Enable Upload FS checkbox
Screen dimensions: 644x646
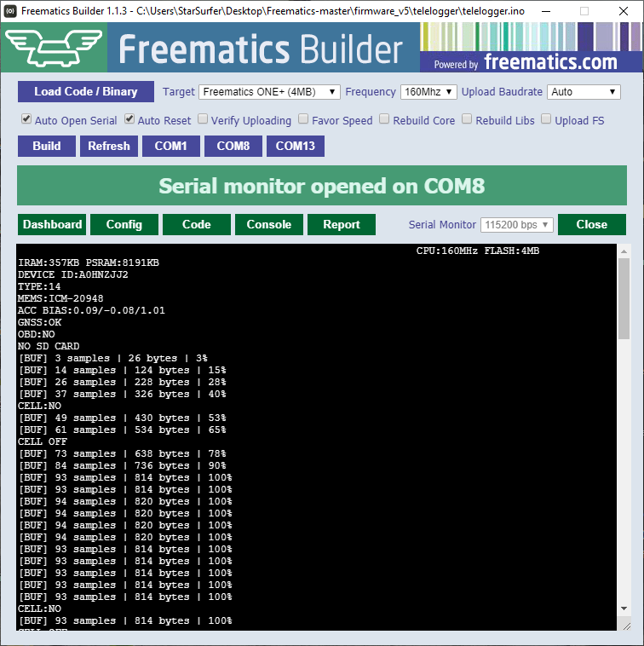tap(545, 119)
